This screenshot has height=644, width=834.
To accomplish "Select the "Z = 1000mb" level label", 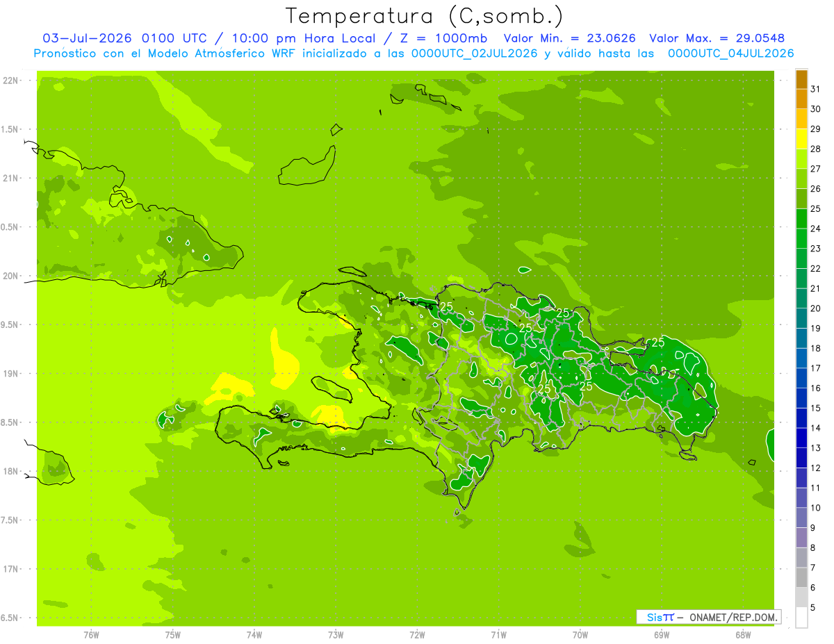I will tap(444, 38).
